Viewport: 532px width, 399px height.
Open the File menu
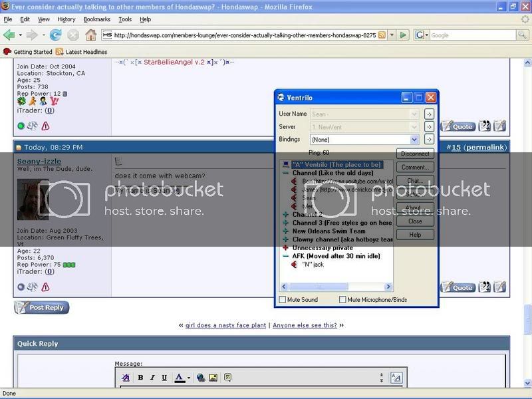pyautogui.click(x=8, y=19)
